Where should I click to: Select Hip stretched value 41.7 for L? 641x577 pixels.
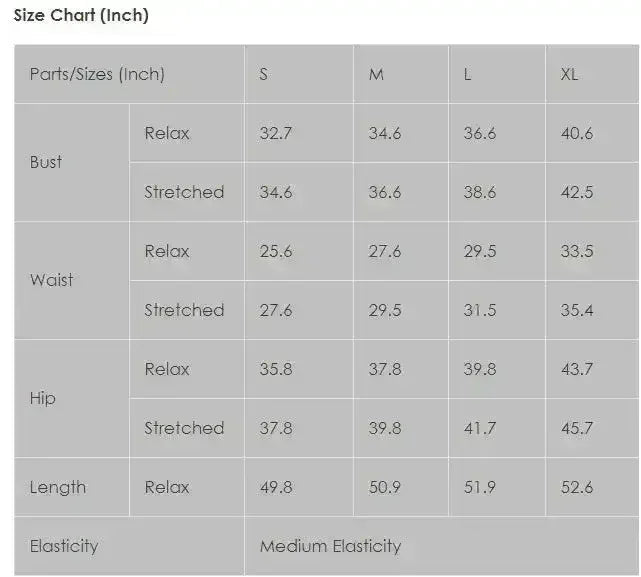point(480,428)
